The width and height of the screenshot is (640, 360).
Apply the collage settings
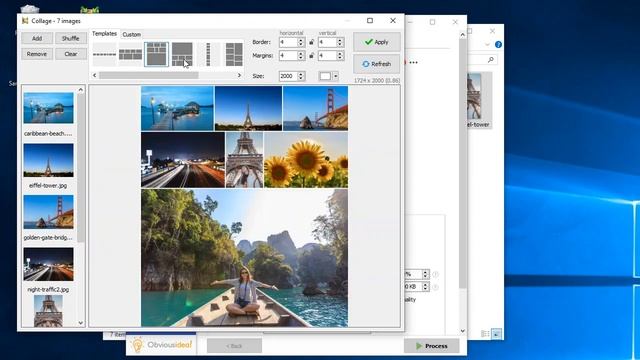point(376,42)
